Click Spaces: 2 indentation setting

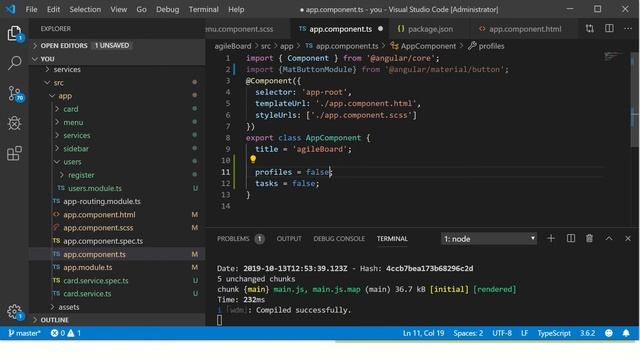468,333
